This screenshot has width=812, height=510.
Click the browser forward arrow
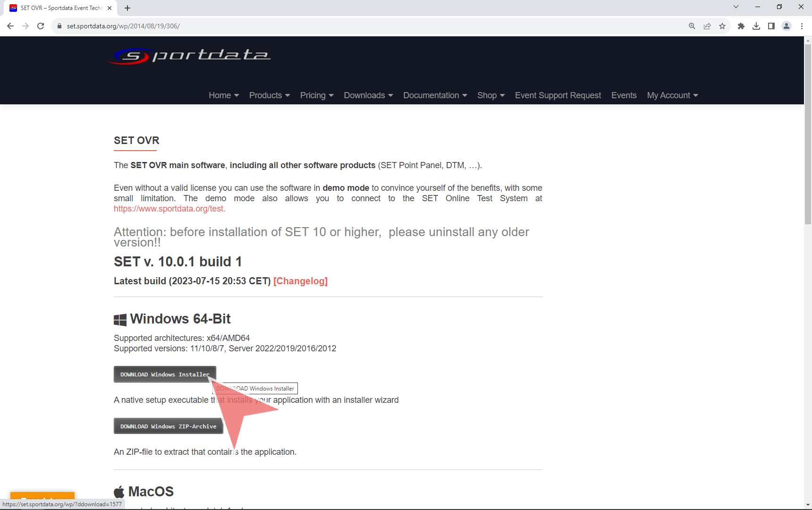25,26
